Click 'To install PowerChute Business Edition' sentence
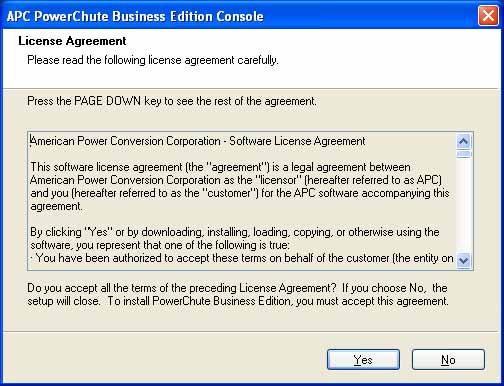 (x=278, y=301)
